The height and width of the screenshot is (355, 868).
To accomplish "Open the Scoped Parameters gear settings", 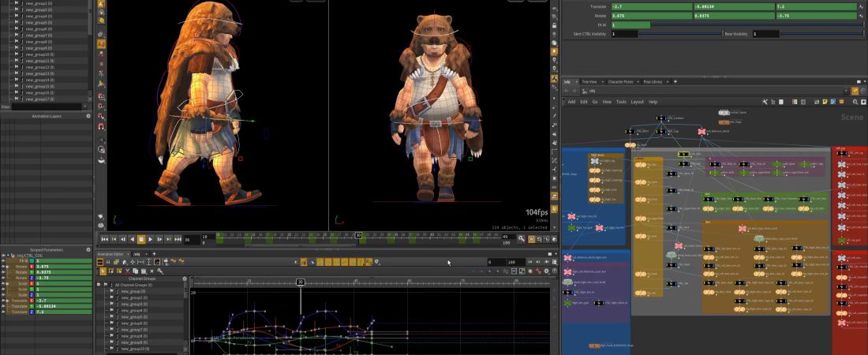I will pos(89,250).
